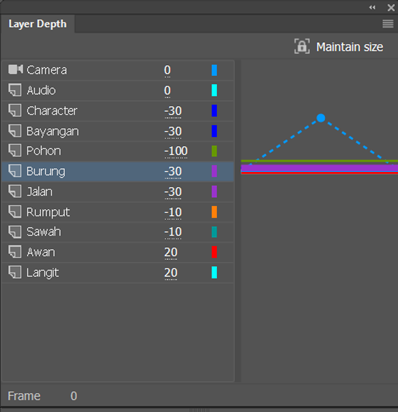Click the Awan layer icon

click(15, 252)
